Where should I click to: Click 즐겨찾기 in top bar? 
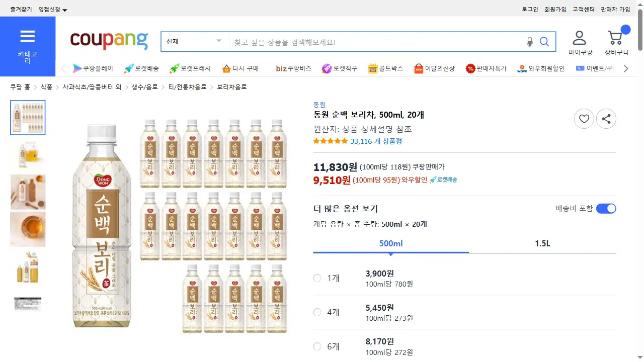coord(21,10)
